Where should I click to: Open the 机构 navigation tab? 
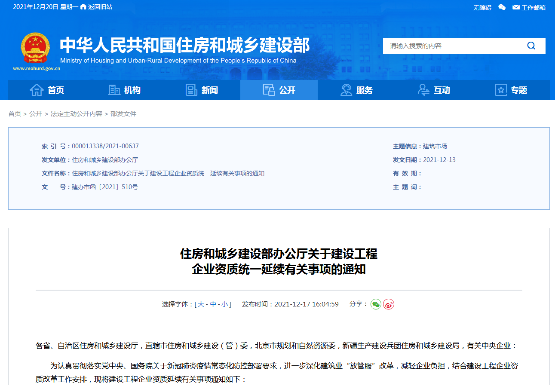(124, 90)
